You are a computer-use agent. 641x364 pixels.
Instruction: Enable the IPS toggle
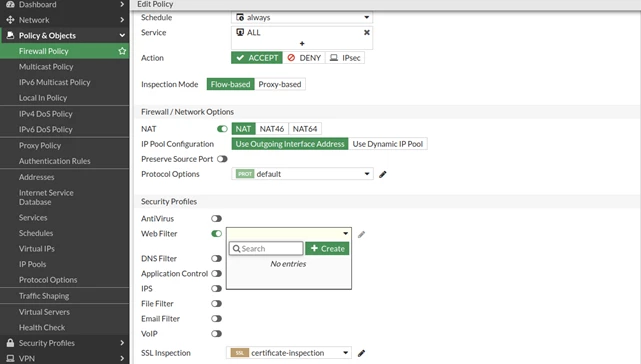click(x=216, y=288)
